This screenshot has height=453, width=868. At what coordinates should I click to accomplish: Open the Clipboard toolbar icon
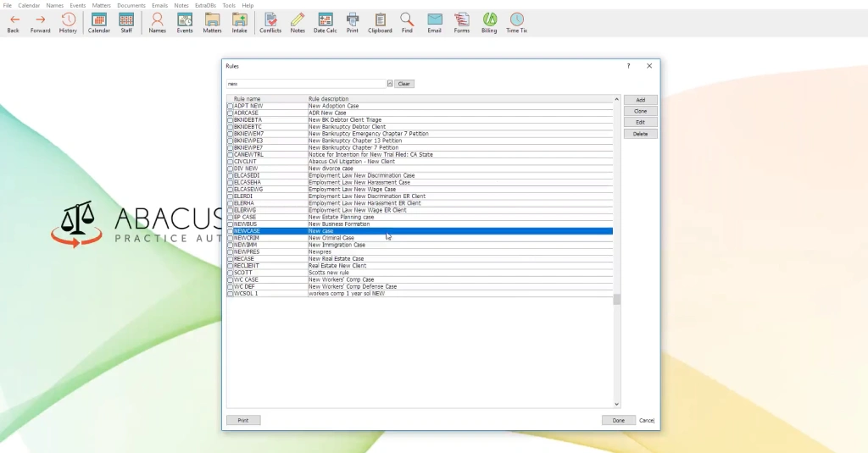381,23
